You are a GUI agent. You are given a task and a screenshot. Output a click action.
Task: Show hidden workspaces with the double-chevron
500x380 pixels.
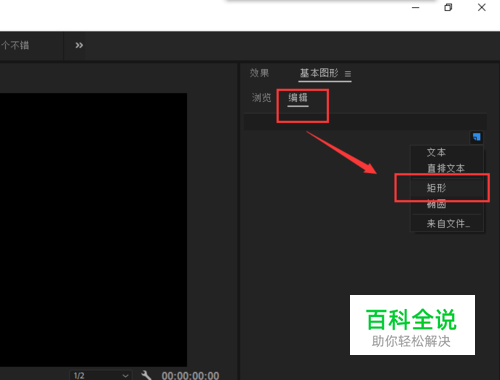click(79, 45)
